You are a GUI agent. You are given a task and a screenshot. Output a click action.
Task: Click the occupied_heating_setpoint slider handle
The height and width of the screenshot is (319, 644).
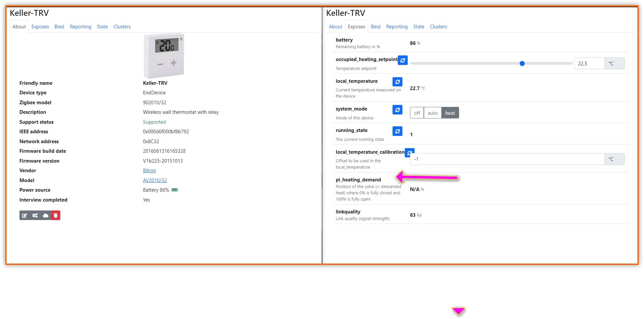(522, 63)
